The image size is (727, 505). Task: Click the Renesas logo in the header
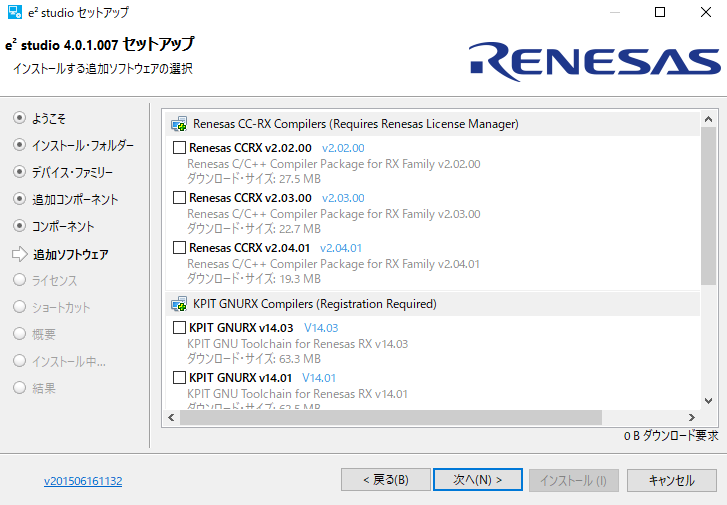594,61
